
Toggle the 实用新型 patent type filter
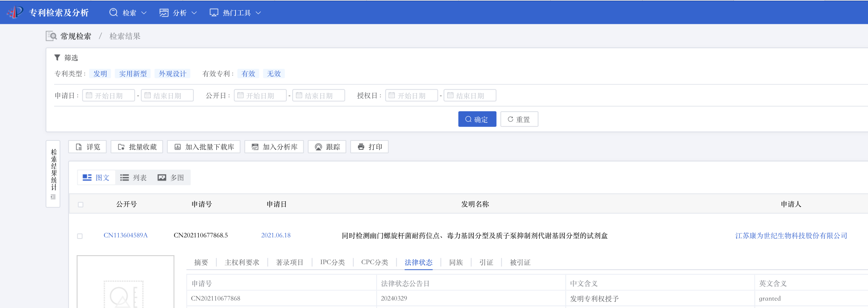133,74
